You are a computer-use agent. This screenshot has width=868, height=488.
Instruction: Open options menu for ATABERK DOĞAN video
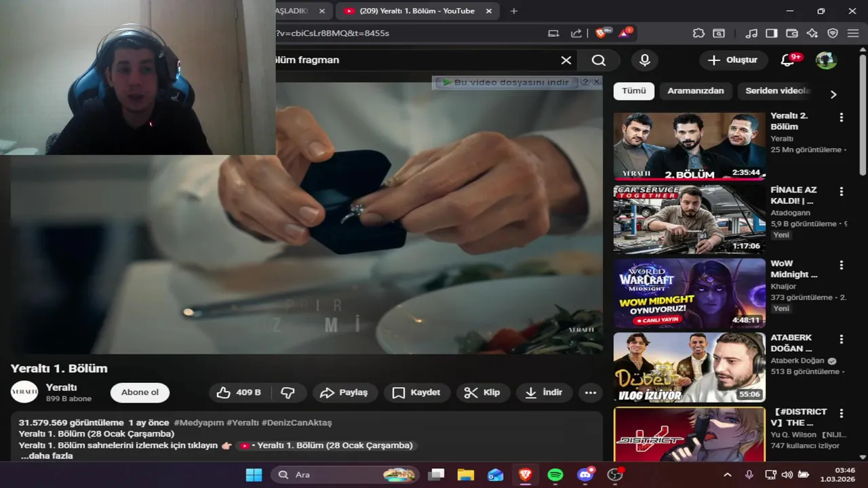pos(842,339)
